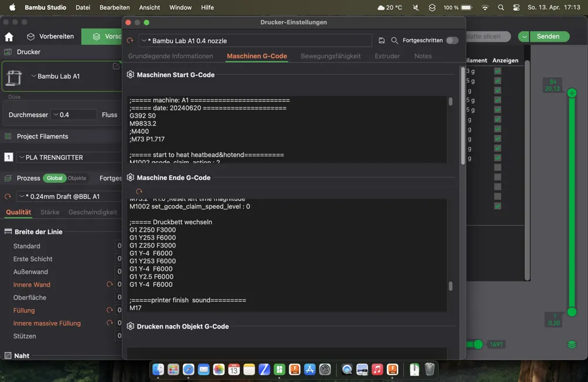Click the layers icon below the vertical slider
The image size is (588, 382).
572,344
